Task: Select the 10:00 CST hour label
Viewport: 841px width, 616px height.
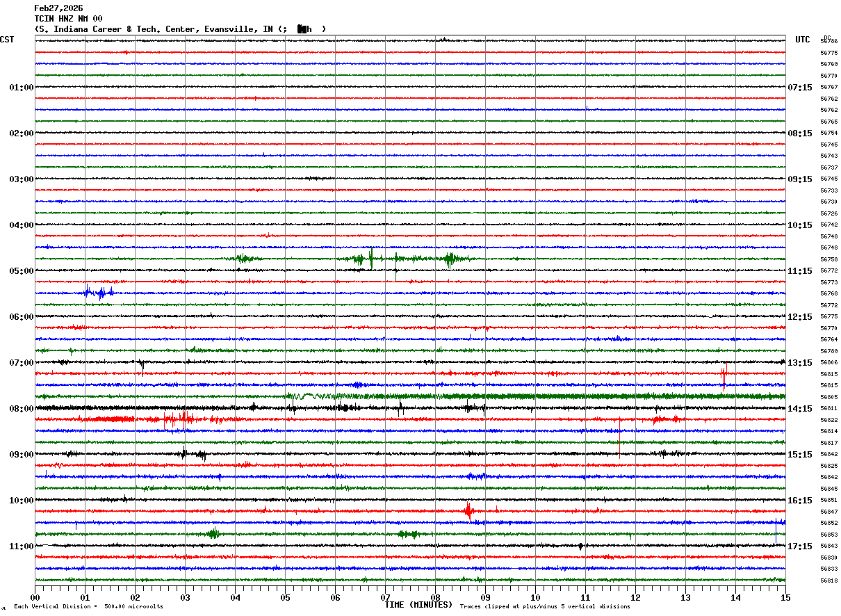Action: pos(21,501)
